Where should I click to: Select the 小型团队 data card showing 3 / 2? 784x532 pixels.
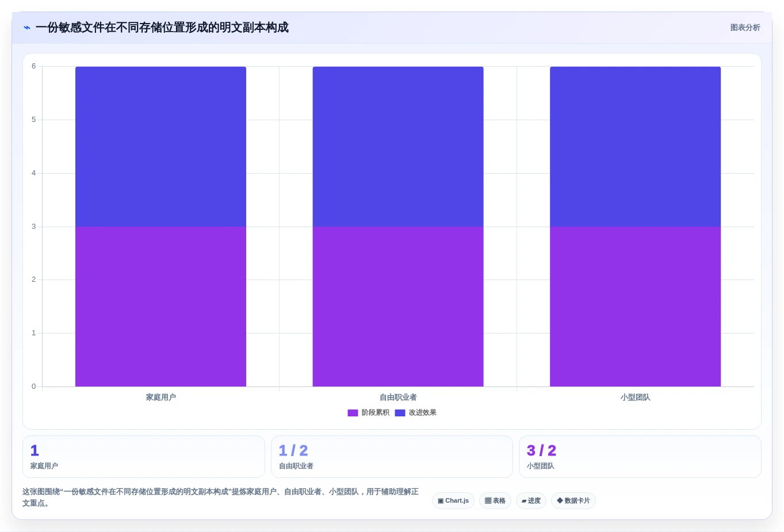pos(640,457)
